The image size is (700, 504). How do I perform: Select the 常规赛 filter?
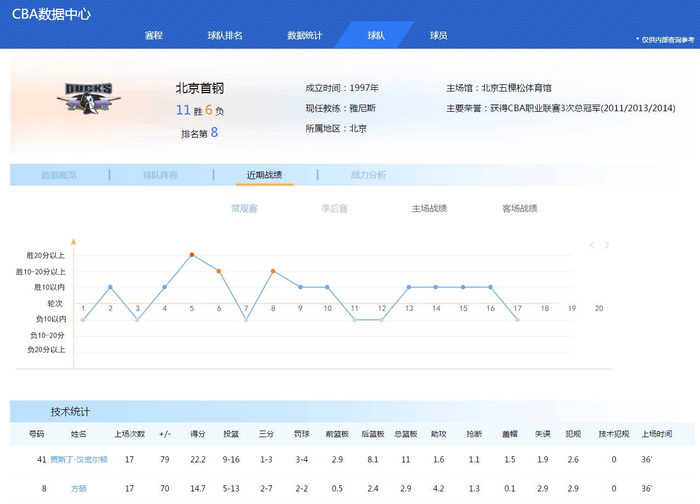[x=244, y=209]
